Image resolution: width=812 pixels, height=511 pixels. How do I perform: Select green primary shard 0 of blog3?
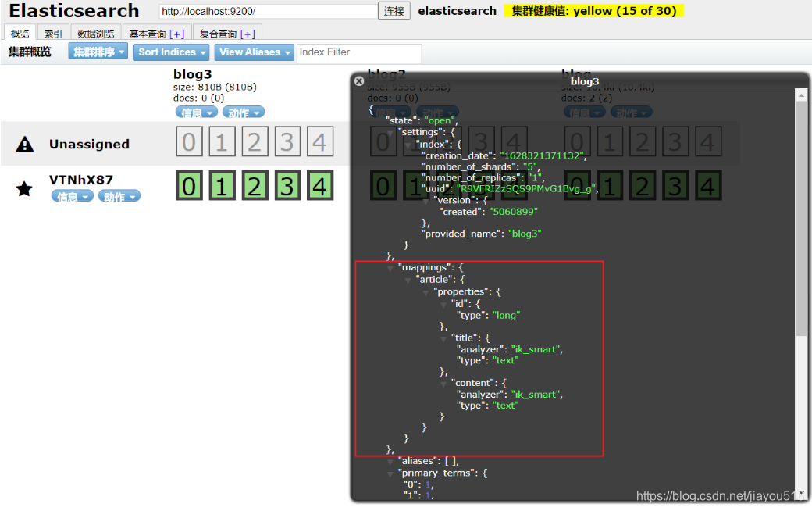pyautogui.click(x=189, y=185)
